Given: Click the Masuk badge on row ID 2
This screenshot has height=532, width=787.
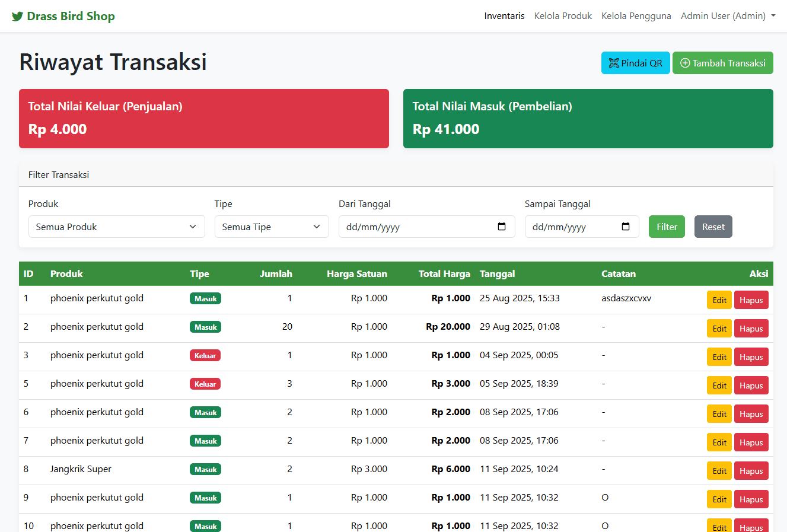Looking at the screenshot, I should (205, 327).
